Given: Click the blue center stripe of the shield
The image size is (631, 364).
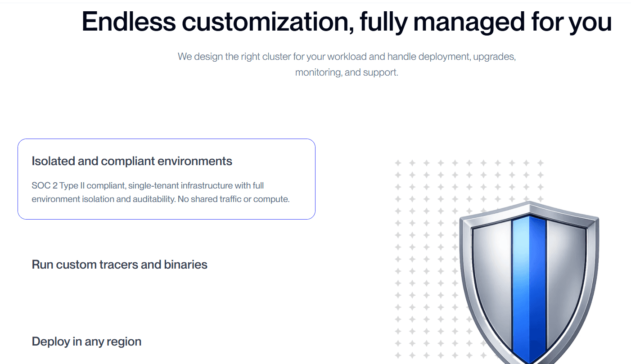Looking at the screenshot, I should (x=529, y=288).
